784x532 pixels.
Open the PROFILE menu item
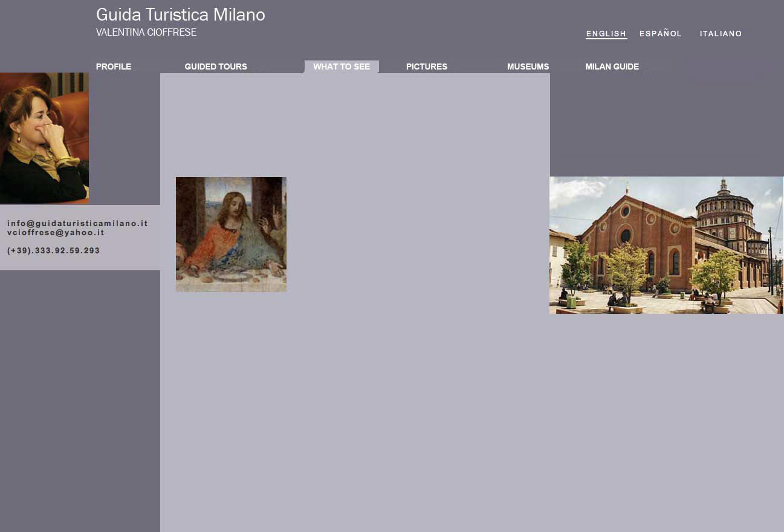114,66
